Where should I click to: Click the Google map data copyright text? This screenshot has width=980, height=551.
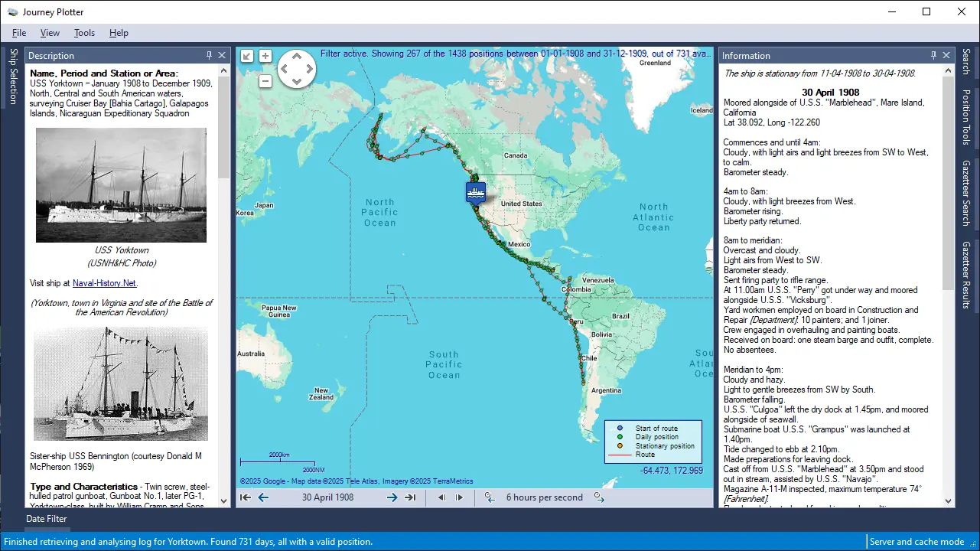pos(357,481)
